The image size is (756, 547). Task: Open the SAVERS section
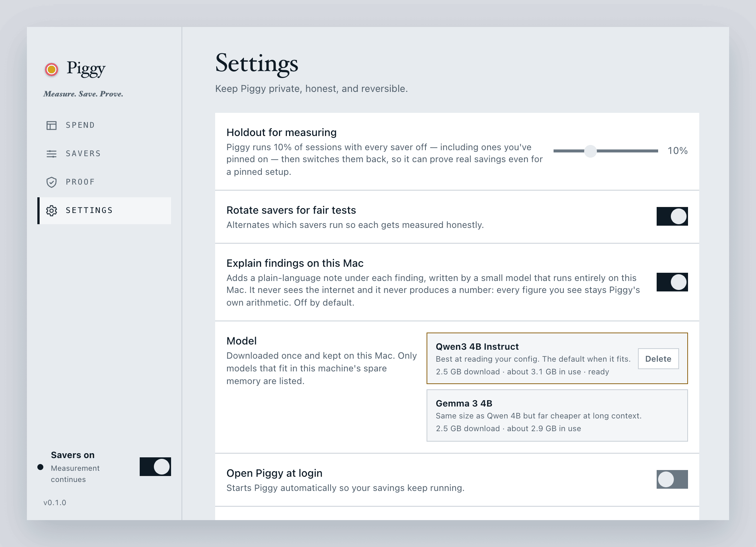coord(104,154)
